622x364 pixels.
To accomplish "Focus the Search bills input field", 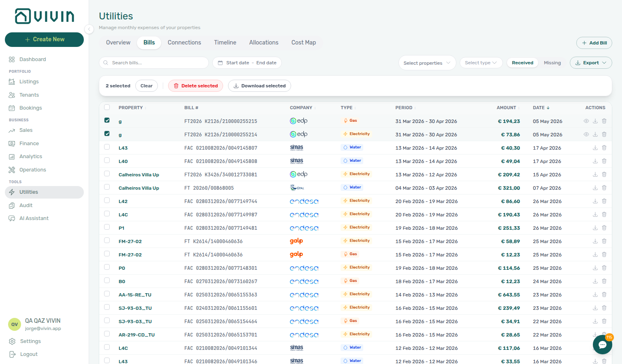I will point(154,63).
